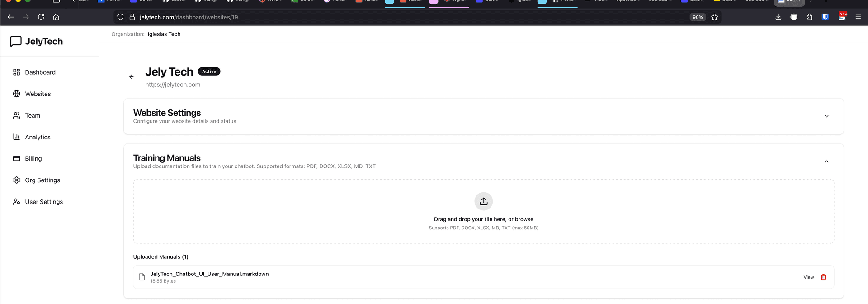Click the 90% zoom level indicator
The image size is (868, 304).
point(698,17)
